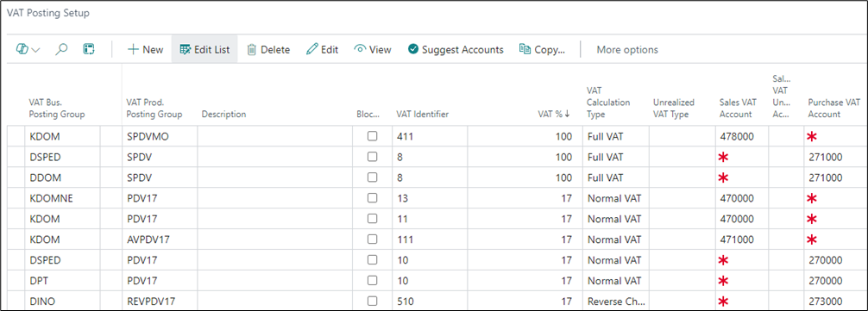The width and height of the screenshot is (868, 311).
Task: Select VAT Identifier cell 13
Action: click(x=430, y=198)
